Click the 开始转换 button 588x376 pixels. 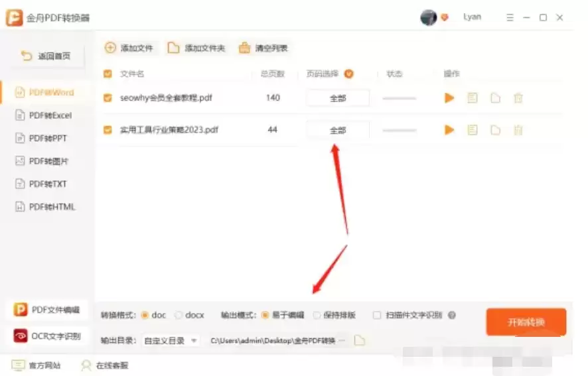(x=526, y=322)
